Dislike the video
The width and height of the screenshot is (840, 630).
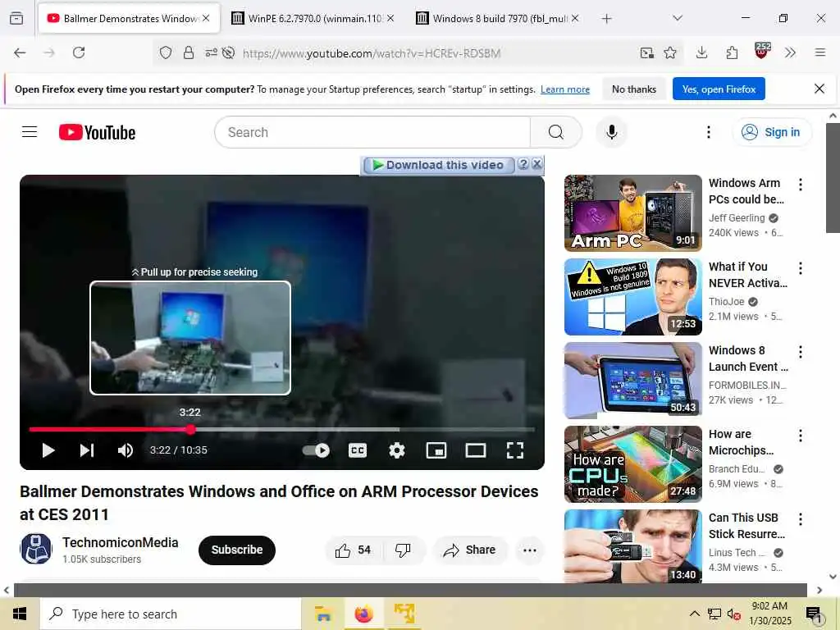pyautogui.click(x=403, y=550)
